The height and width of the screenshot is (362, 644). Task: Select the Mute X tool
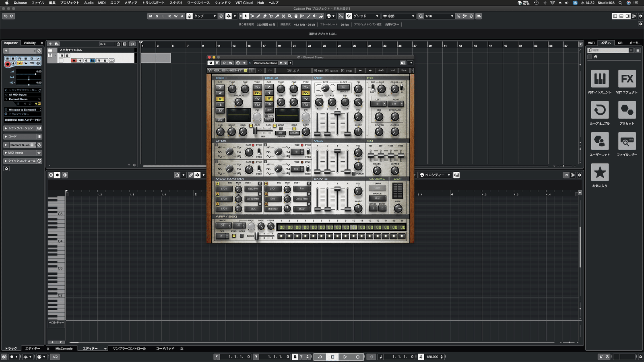pyautogui.click(x=283, y=16)
